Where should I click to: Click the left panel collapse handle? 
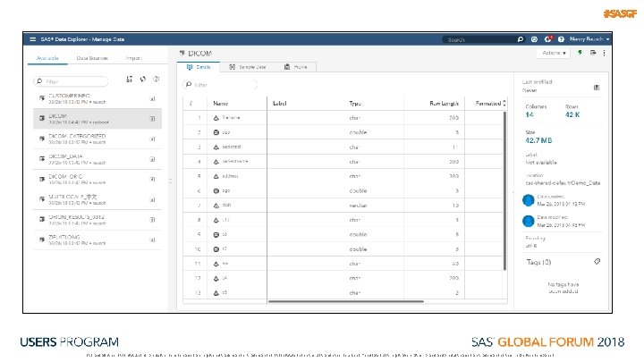[171, 181]
